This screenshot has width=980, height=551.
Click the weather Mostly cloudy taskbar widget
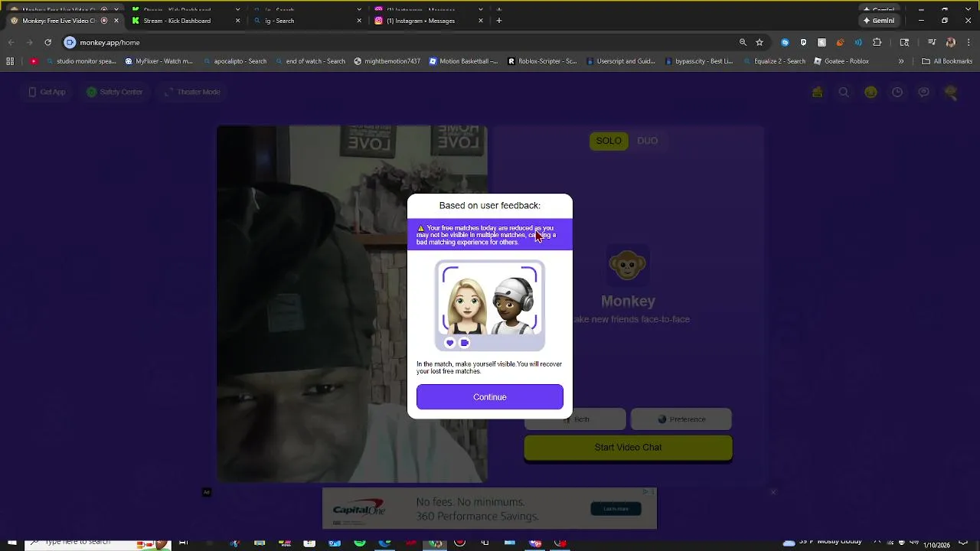824,543
